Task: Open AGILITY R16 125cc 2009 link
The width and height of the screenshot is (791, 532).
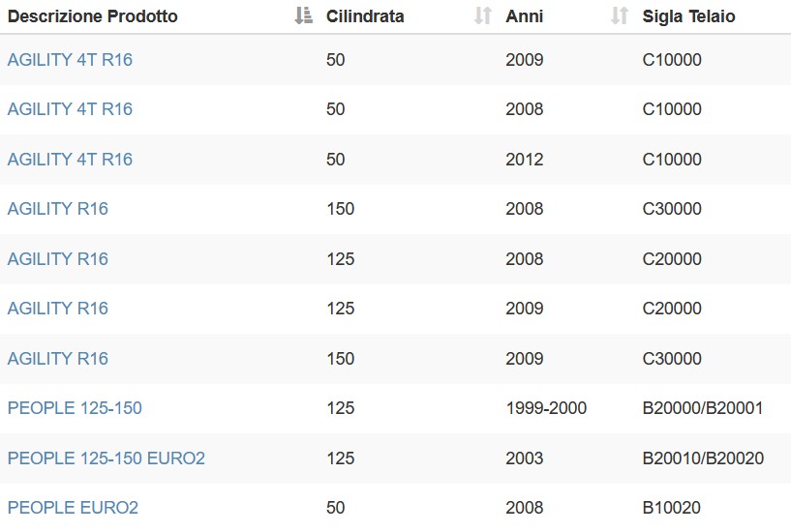Action: (58, 309)
